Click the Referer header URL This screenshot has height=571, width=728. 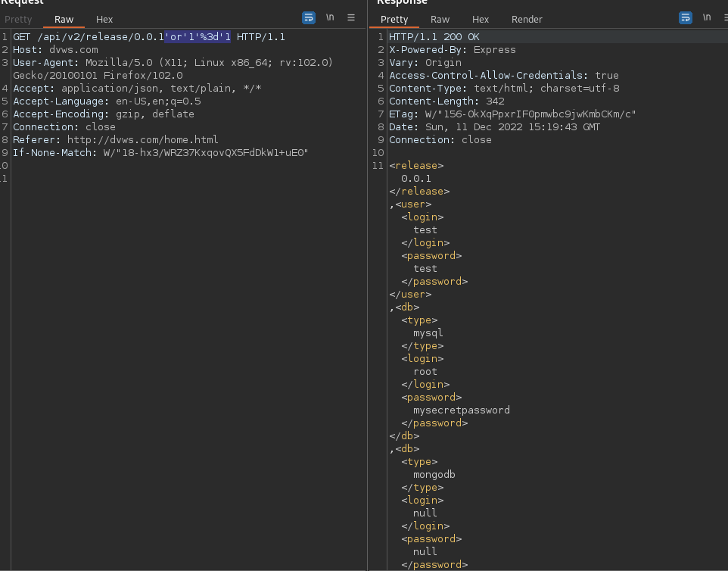(x=142, y=140)
